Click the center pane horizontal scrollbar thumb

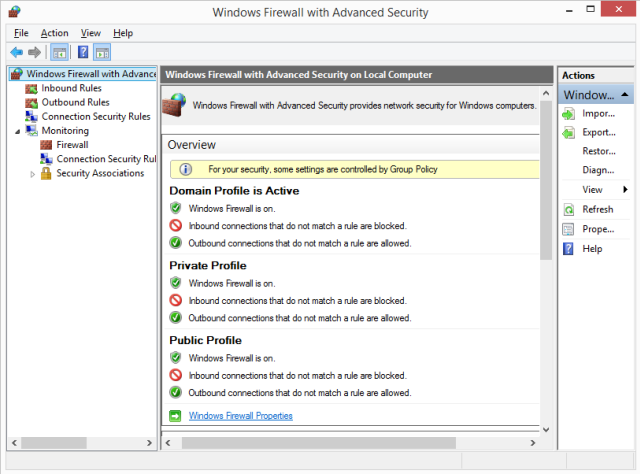click(x=319, y=443)
